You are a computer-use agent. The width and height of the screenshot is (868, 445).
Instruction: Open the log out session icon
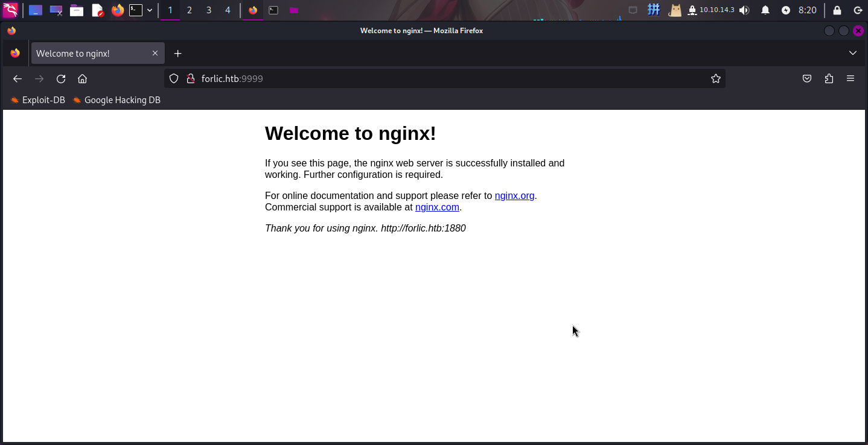pyautogui.click(x=858, y=10)
